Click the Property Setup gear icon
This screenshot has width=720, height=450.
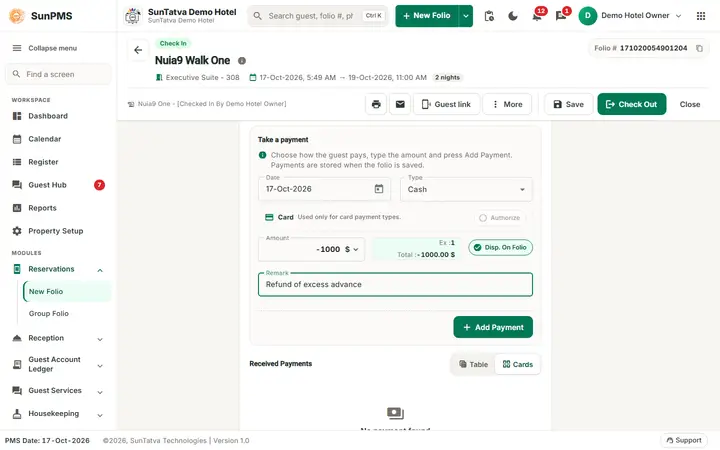(x=17, y=231)
